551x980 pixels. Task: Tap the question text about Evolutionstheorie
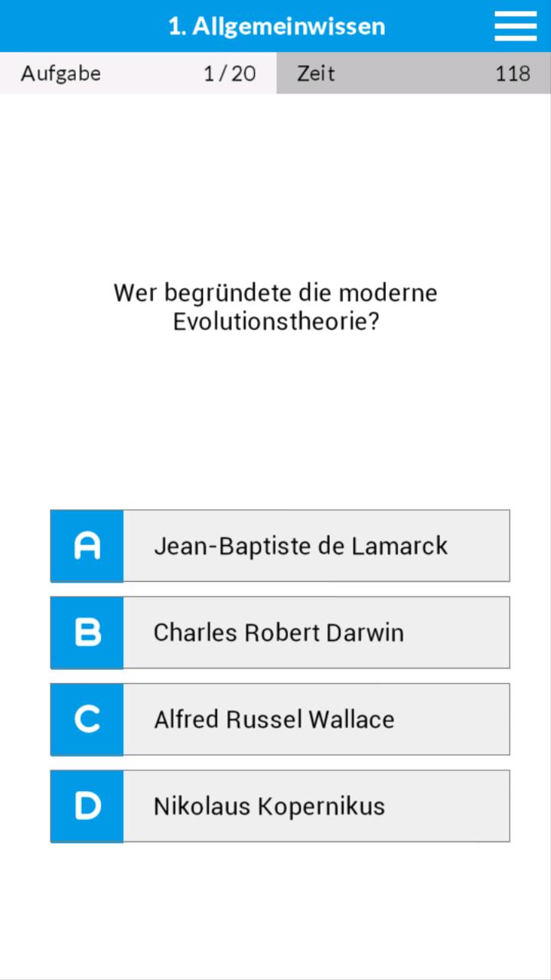(x=275, y=306)
